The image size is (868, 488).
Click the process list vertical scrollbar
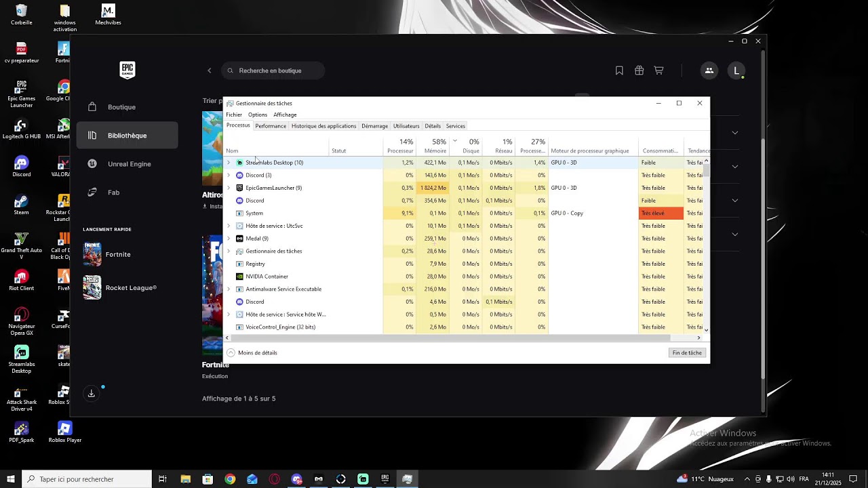click(707, 169)
